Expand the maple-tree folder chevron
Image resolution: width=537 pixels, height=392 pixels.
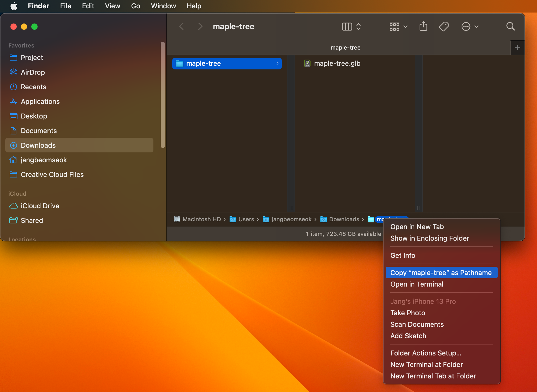pos(277,63)
